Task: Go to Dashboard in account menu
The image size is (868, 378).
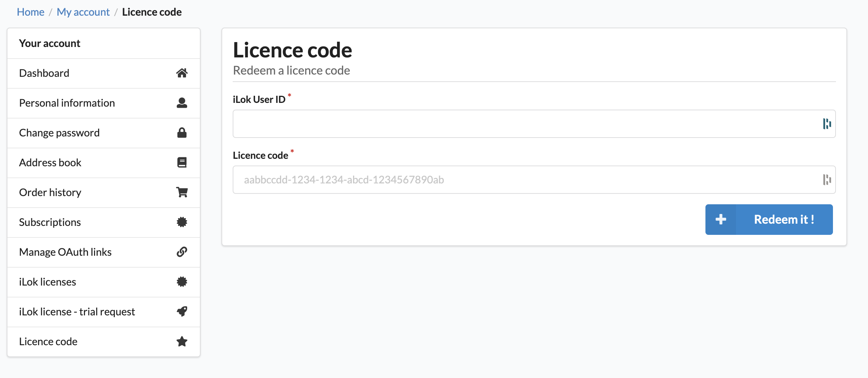Action: pos(44,73)
